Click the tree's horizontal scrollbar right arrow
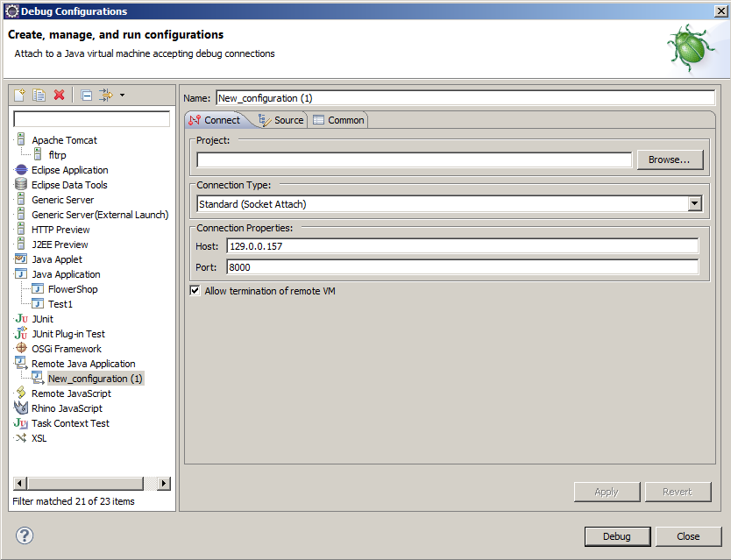Screen dimensions: 731x560 tap(163, 484)
